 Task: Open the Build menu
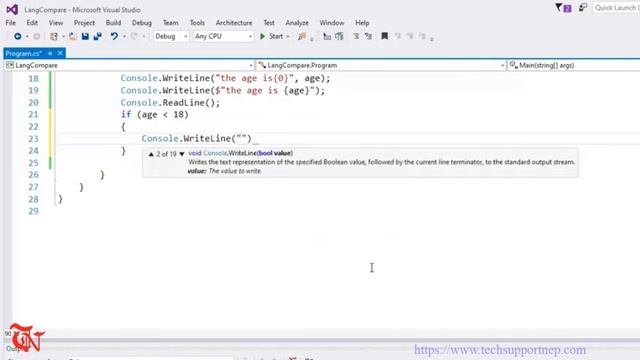pos(113,23)
